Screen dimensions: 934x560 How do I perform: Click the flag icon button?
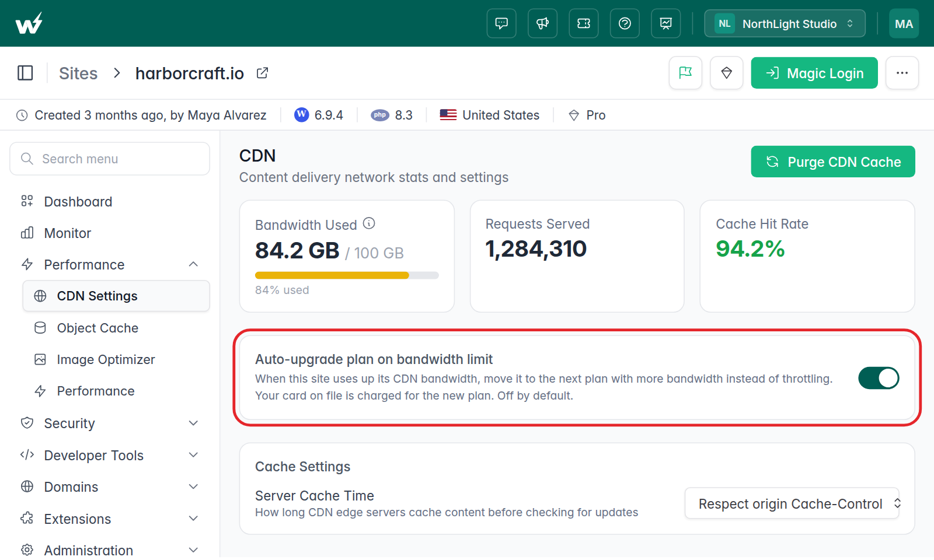pos(685,73)
